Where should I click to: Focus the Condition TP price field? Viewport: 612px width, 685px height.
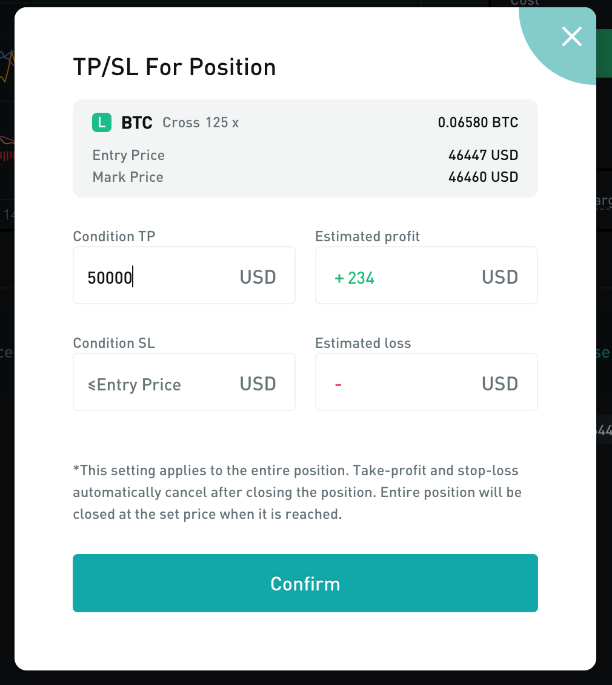[x=150, y=277]
